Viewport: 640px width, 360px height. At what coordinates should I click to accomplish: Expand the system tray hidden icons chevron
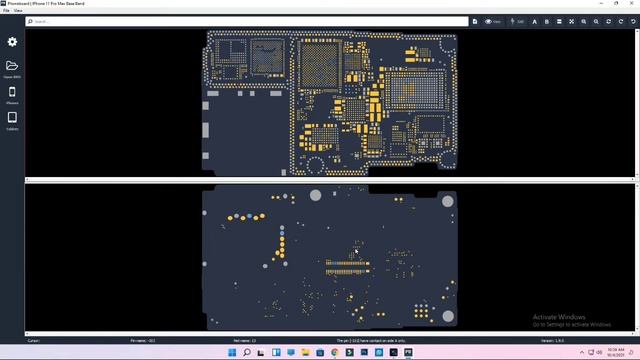[582, 352]
